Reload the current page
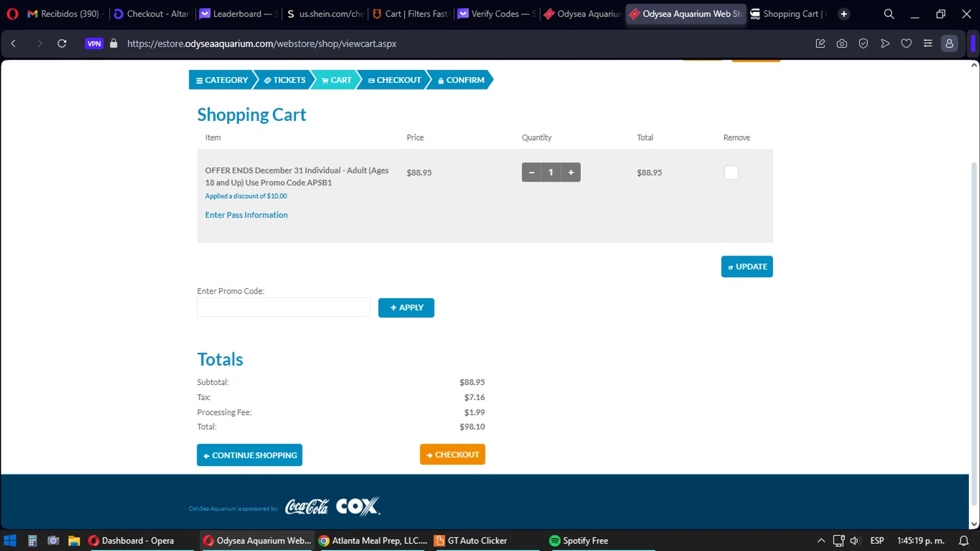The image size is (980, 551). [62, 44]
